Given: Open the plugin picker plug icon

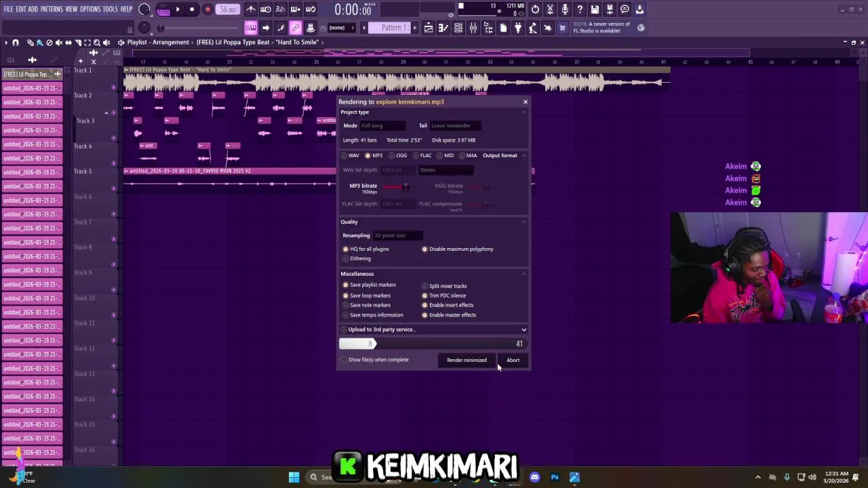Looking at the screenshot, I should pyautogui.click(x=518, y=28).
